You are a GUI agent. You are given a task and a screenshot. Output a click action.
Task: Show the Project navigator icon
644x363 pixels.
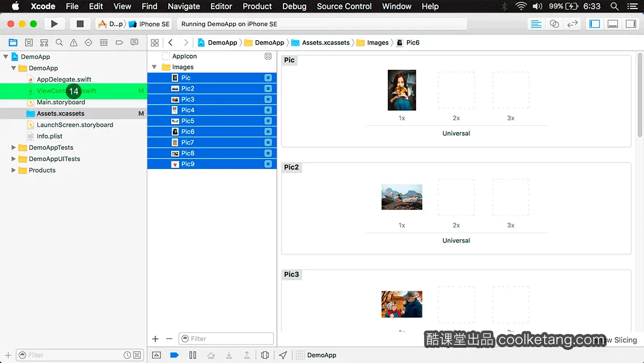point(13,43)
